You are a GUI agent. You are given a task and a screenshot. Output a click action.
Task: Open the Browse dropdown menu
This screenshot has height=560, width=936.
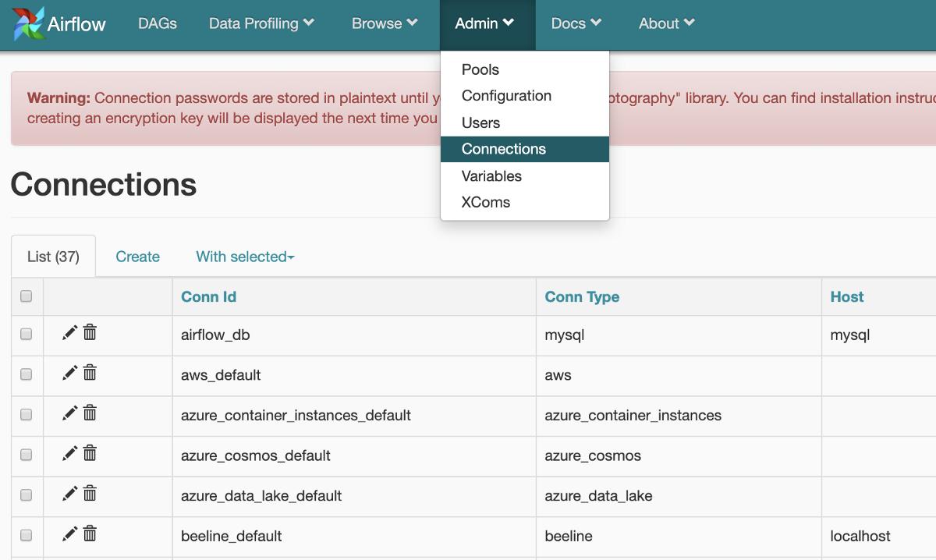(385, 23)
